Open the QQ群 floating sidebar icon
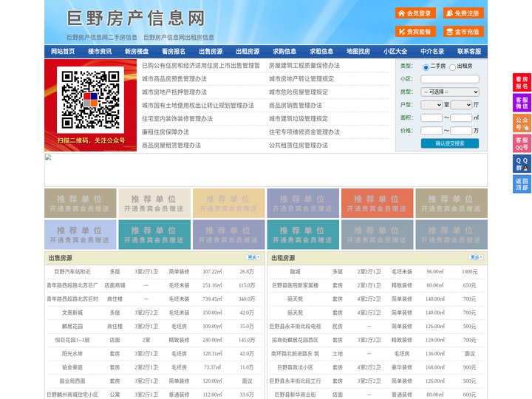Screen dimensions: 532x399 click(522, 164)
